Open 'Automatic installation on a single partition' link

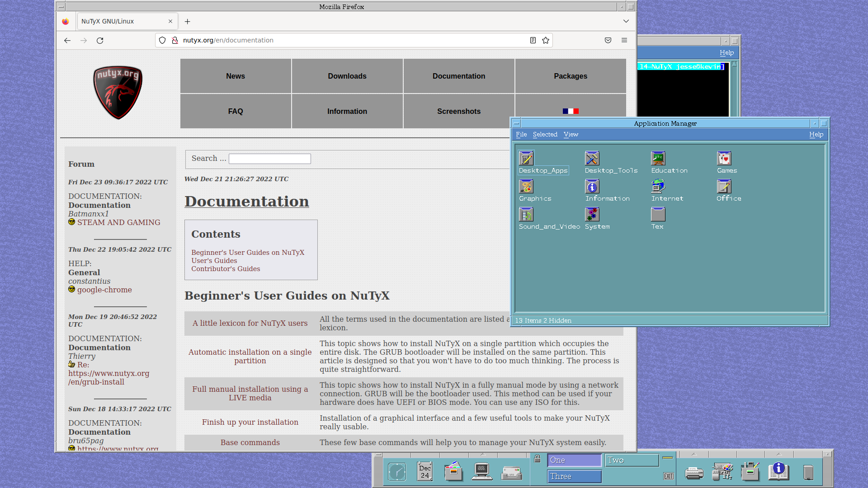pyautogui.click(x=250, y=356)
